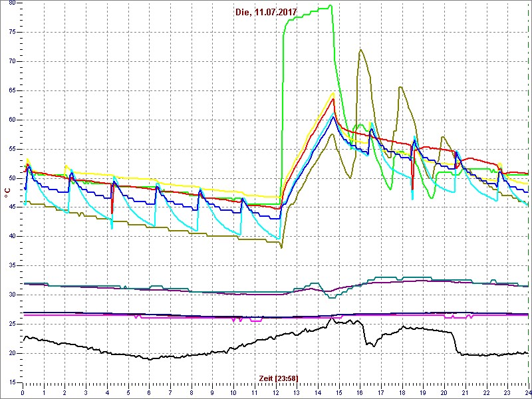Viewport: 532px width, 399px height.
Task: Click the x-axis hour label '8'
Action: tap(192, 392)
